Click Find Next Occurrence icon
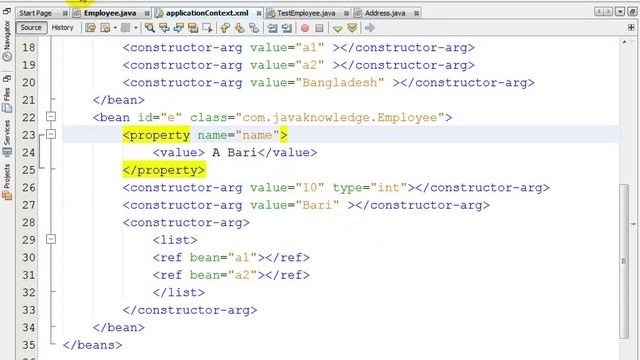Image resolution: width=640 pixels, height=360 pixels. (178, 28)
